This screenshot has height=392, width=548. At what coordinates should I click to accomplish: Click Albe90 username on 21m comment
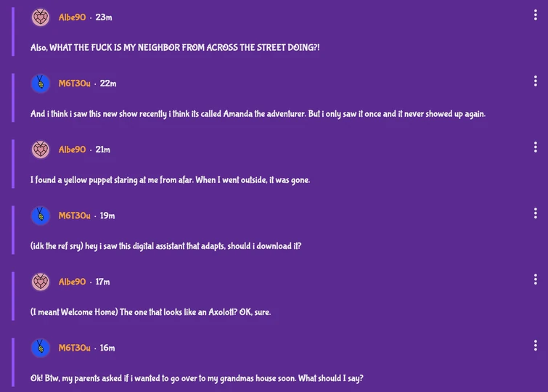[72, 150]
